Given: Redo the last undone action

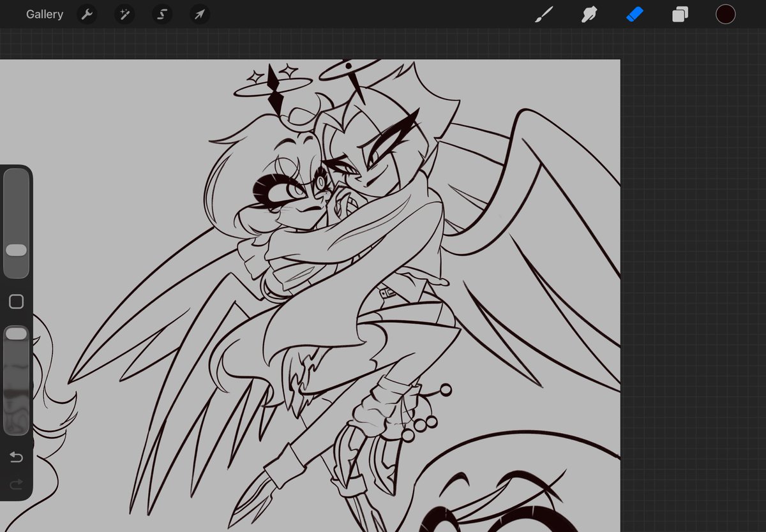Looking at the screenshot, I should (x=16, y=485).
